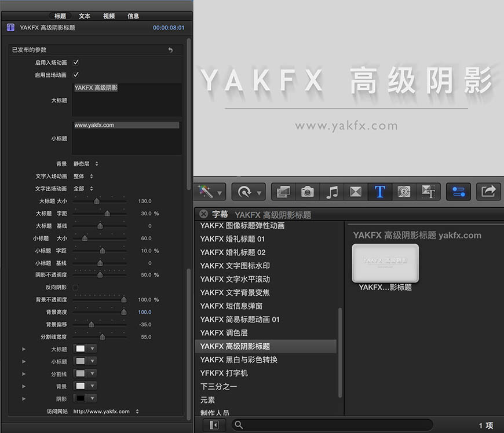Expand the 阴影 color disclosure triangle
Image resolution: width=504 pixels, height=433 pixels.
point(24,399)
